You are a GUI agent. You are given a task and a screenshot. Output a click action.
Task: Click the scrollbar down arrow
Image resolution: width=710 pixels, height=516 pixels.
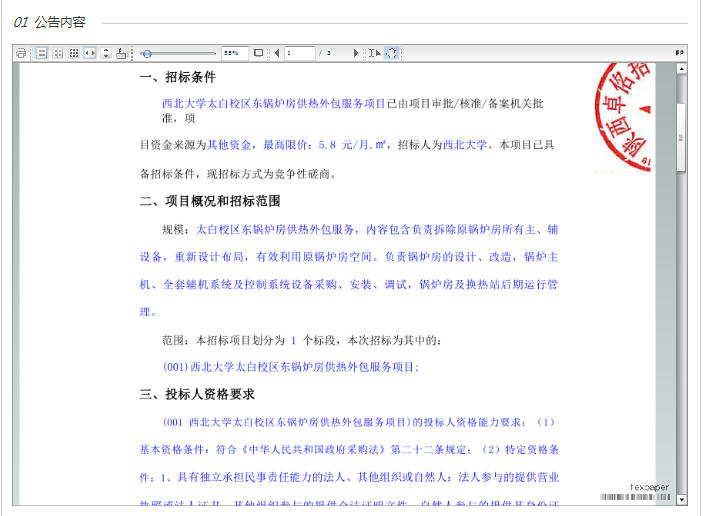(x=682, y=499)
